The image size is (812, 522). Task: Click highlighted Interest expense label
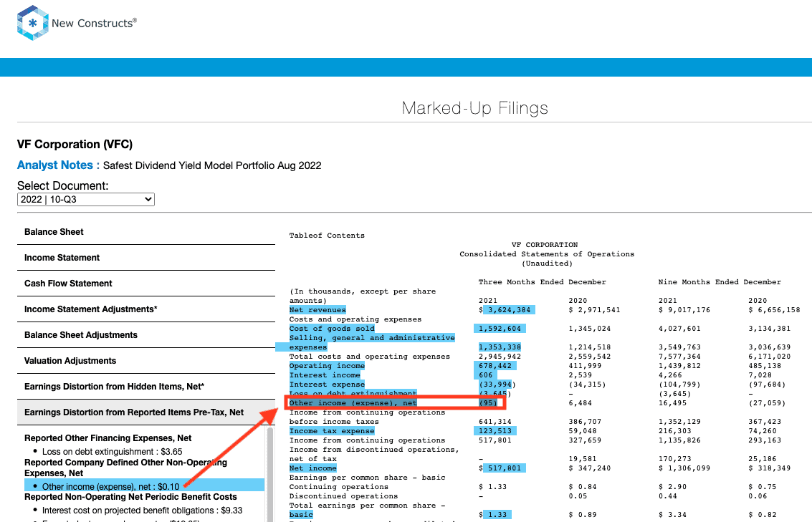pyautogui.click(x=327, y=385)
